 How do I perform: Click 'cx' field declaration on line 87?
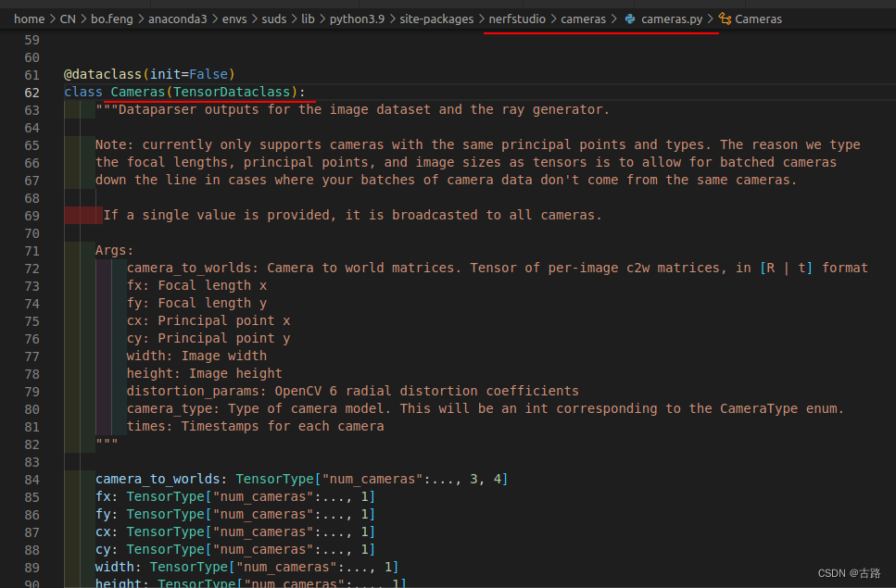(103, 532)
